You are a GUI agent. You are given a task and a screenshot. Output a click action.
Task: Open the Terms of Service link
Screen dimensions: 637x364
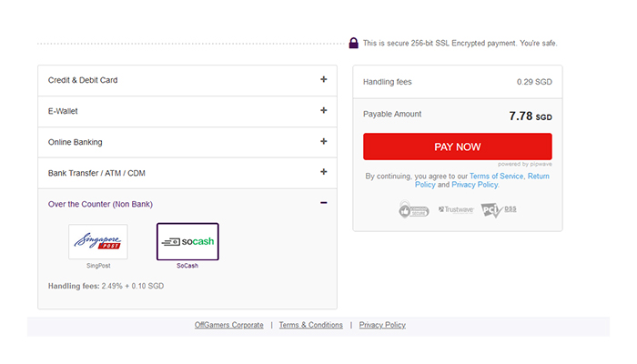[497, 176]
